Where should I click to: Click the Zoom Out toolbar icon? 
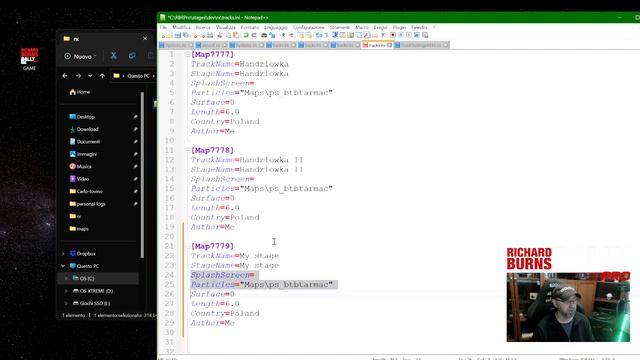[291, 36]
